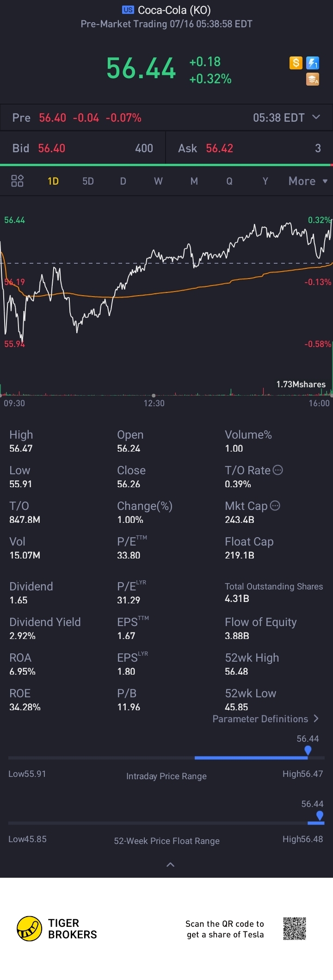Tap the Ask 56.42 quote cell
This screenshot has width=333, height=980.
(x=249, y=148)
